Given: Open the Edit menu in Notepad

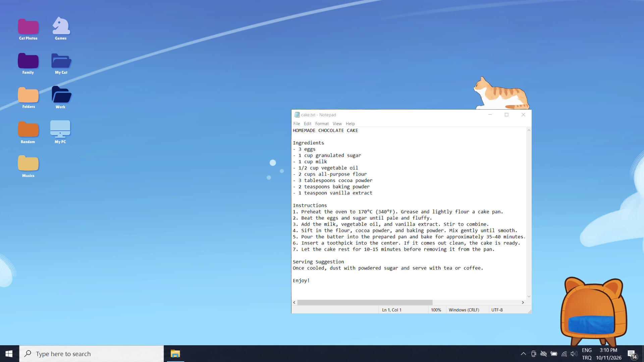Looking at the screenshot, I should (x=308, y=124).
